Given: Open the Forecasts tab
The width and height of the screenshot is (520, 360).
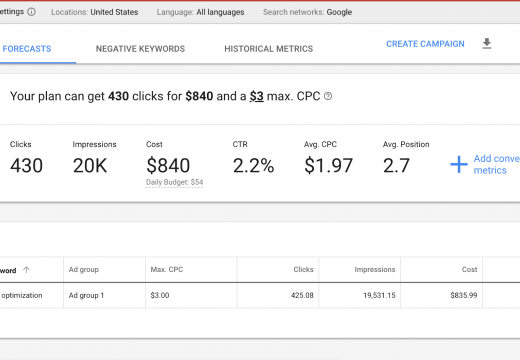Looking at the screenshot, I should pos(27,49).
